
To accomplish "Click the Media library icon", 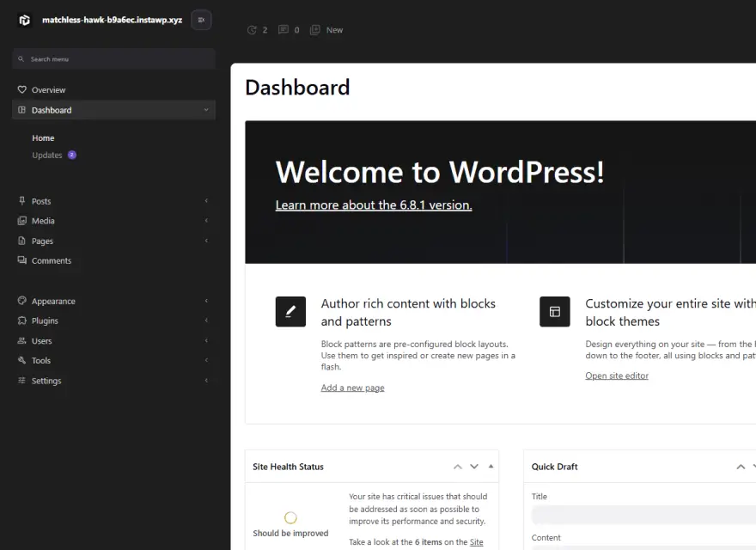I will 21,221.
